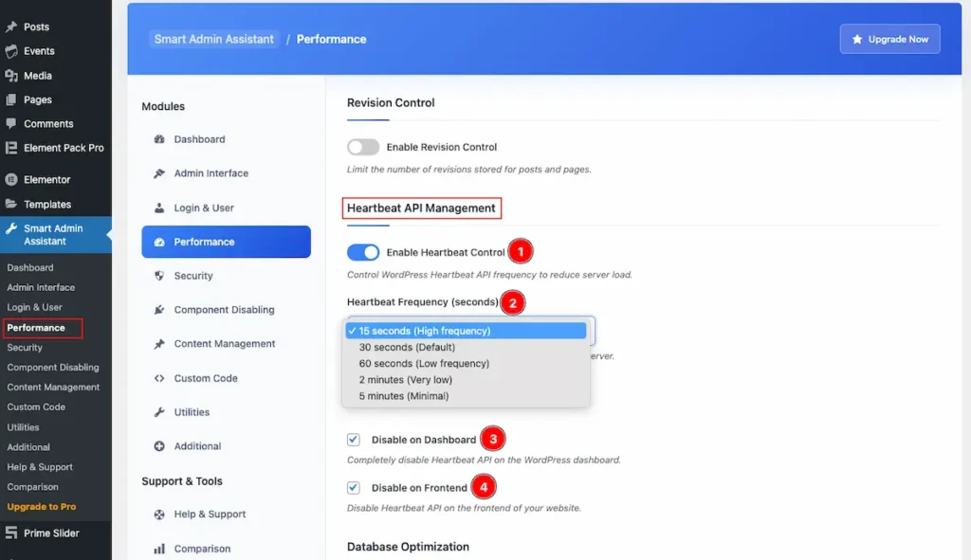Click Upgrade to Pro in sidebar
This screenshot has width=971, height=560.
[x=42, y=507]
